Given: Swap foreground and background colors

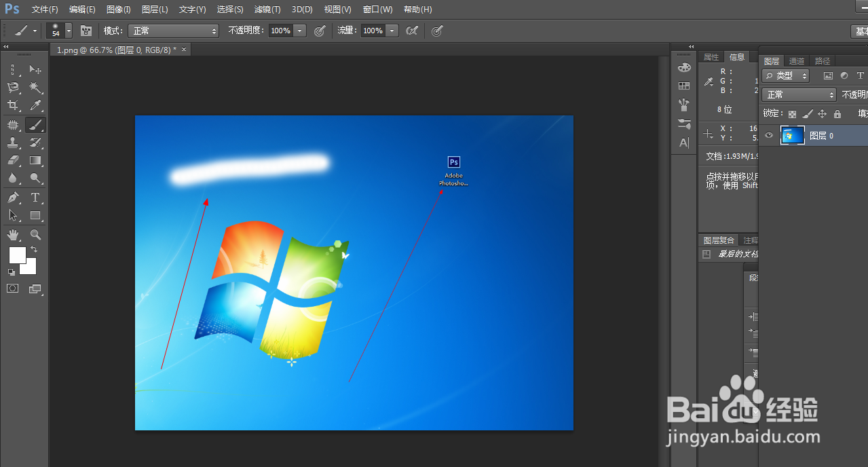Looking at the screenshot, I should coord(35,250).
